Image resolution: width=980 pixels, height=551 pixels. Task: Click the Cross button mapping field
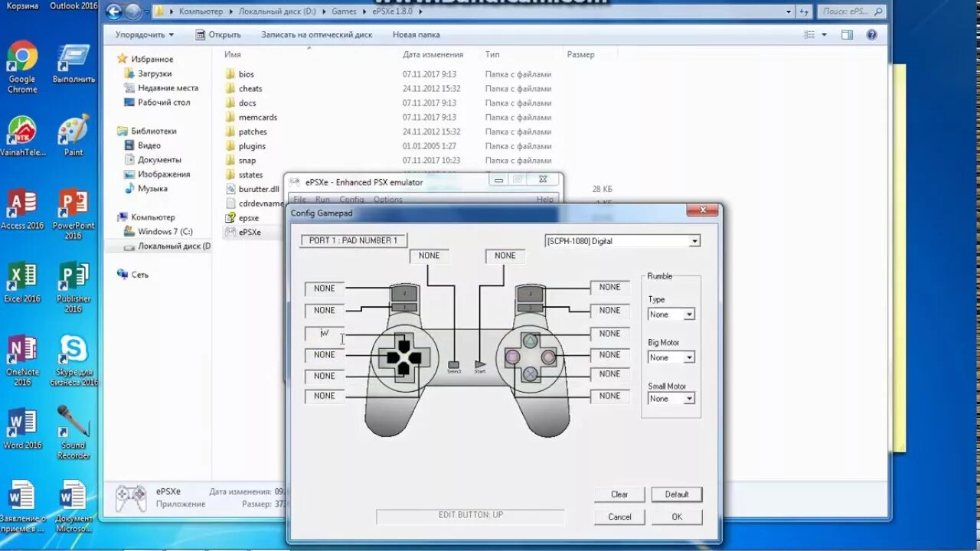(610, 374)
